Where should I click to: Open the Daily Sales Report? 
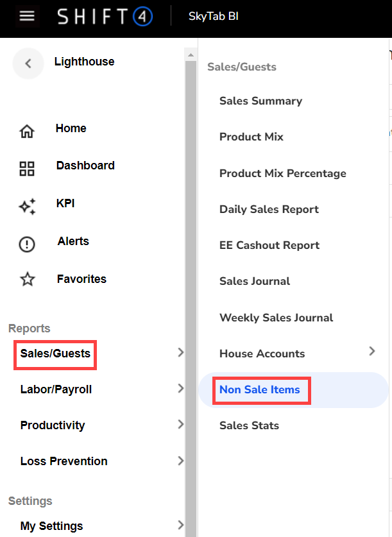[x=269, y=209]
